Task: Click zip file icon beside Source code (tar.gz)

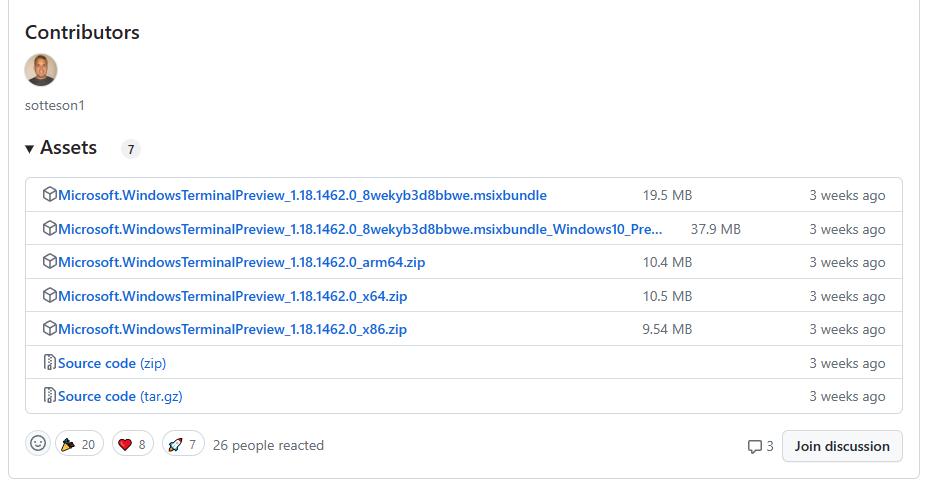Action: tap(50, 395)
